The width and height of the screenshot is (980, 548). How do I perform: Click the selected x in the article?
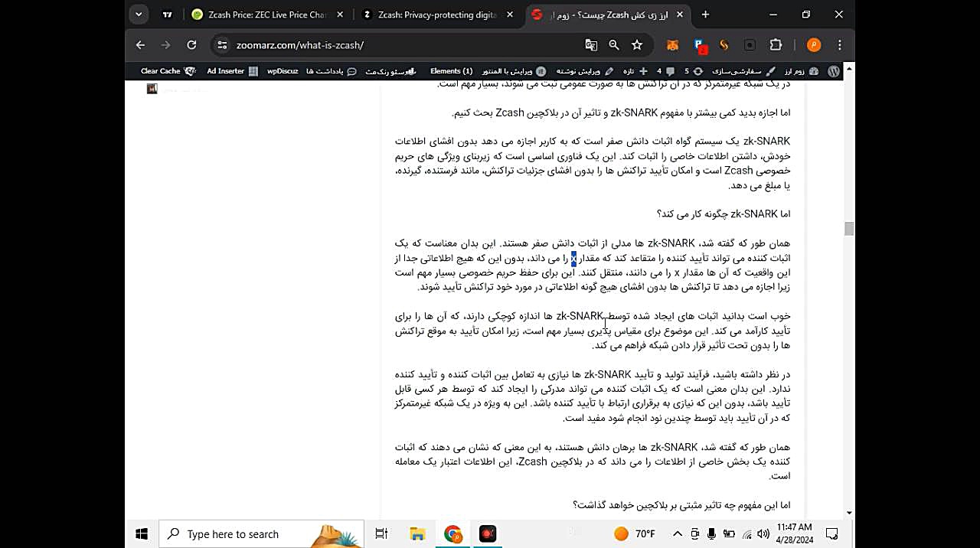point(573,258)
